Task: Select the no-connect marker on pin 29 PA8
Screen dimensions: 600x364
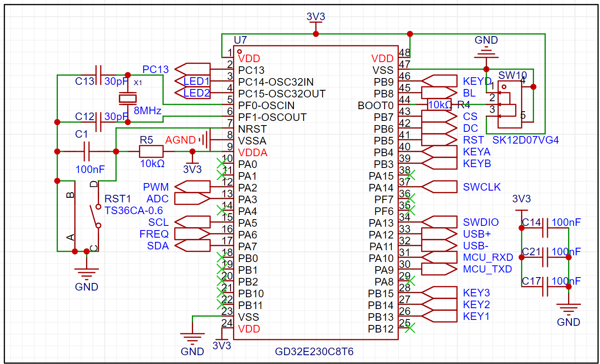Action: pos(410,280)
